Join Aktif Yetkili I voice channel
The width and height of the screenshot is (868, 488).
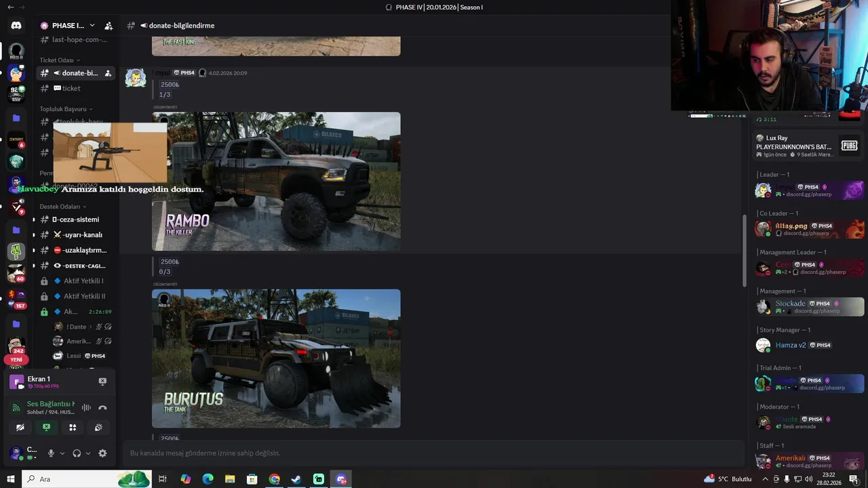(76, 281)
